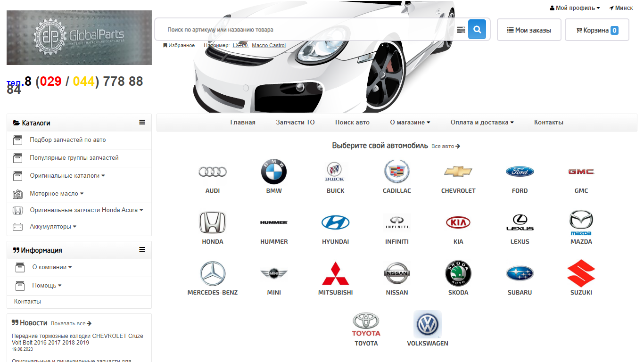This screenshot has width=644, height=362.
Task: Click the blue search magnifier button
Action: (477, 29)
